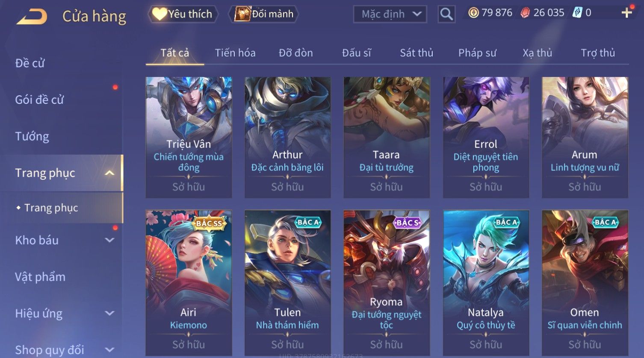Switch to the Pháp sư tab

tap(477, 53)
